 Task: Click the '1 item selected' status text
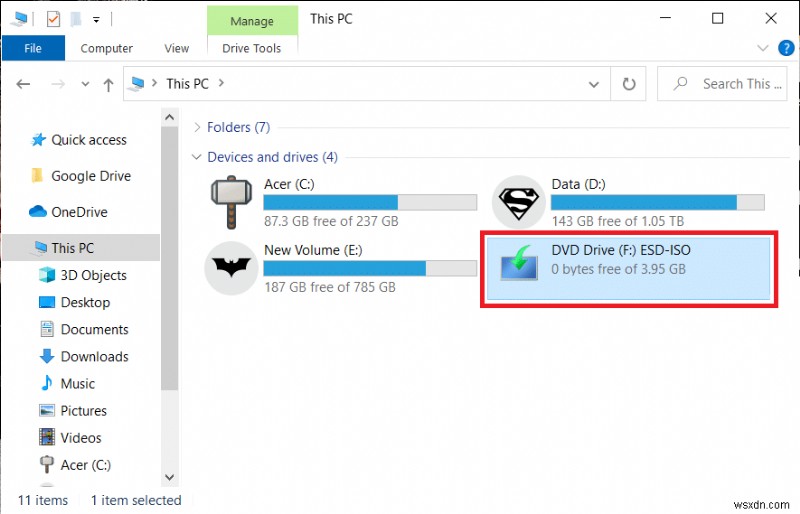click(x=136, y=500)
